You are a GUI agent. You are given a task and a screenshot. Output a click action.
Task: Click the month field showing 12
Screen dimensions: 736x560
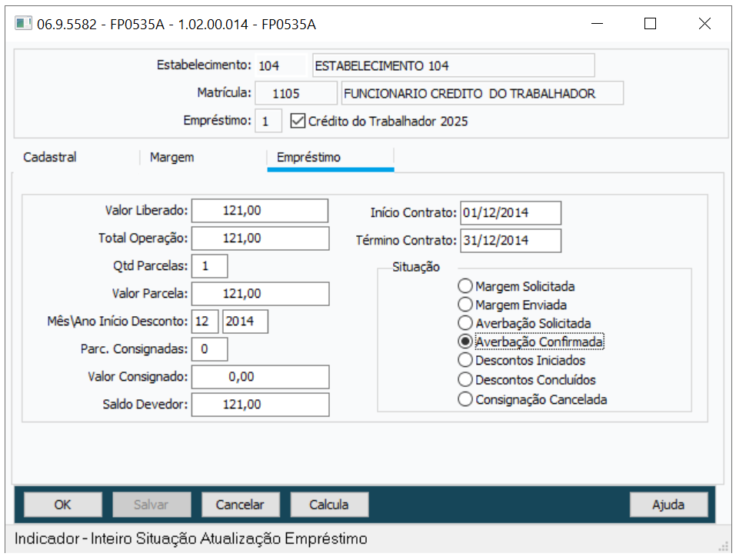pyautogui.click(x=205, y=322)
